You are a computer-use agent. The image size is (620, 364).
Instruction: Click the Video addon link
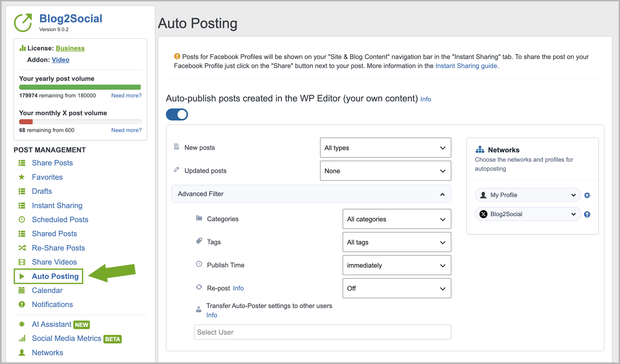[60, 60]
